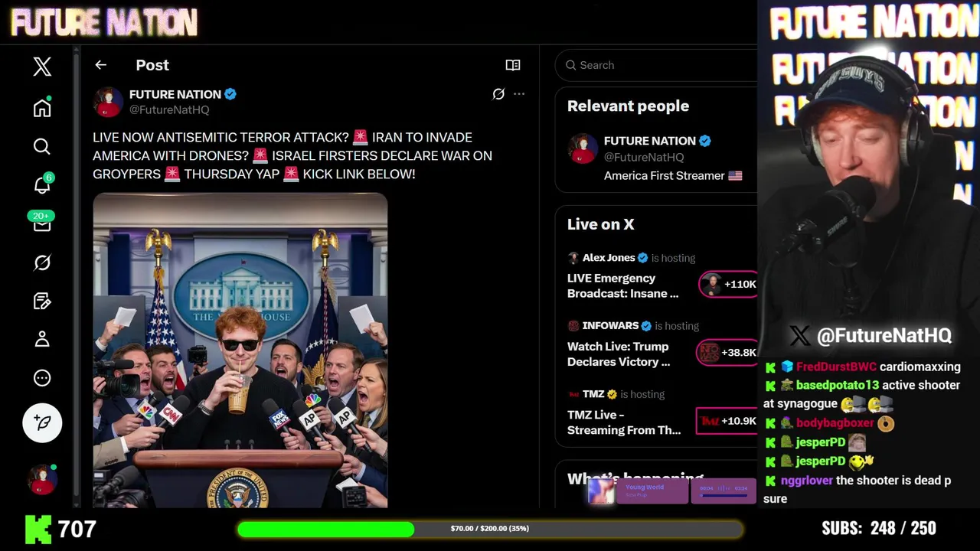Click the $70.00 / $200.00 donation bar
Image resolution: width=980 pixels, height=551 pixels.
click(x=490, y=529)
